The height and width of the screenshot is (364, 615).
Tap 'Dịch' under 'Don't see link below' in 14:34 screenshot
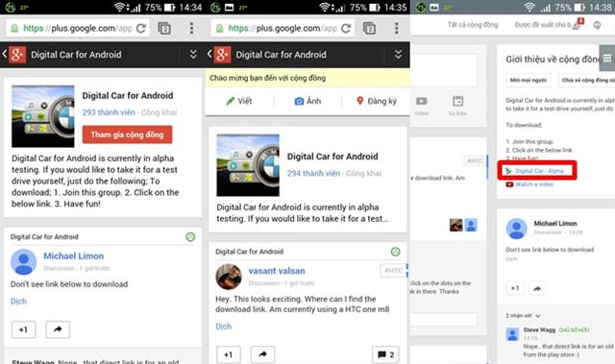tap(18, 302)
